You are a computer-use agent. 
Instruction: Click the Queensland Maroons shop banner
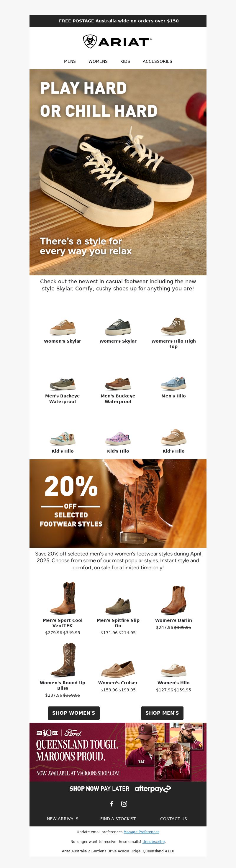pyautogui.click(x=118, y=752)
